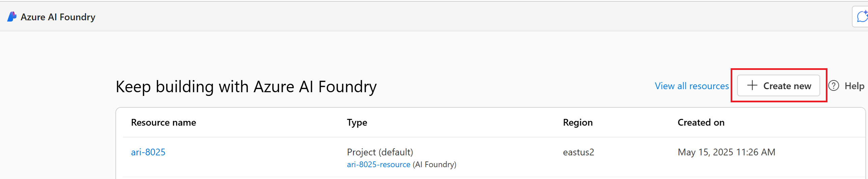Select the Project (default) type cell
This screenshot has height=179, width=868.
(380, 152)
